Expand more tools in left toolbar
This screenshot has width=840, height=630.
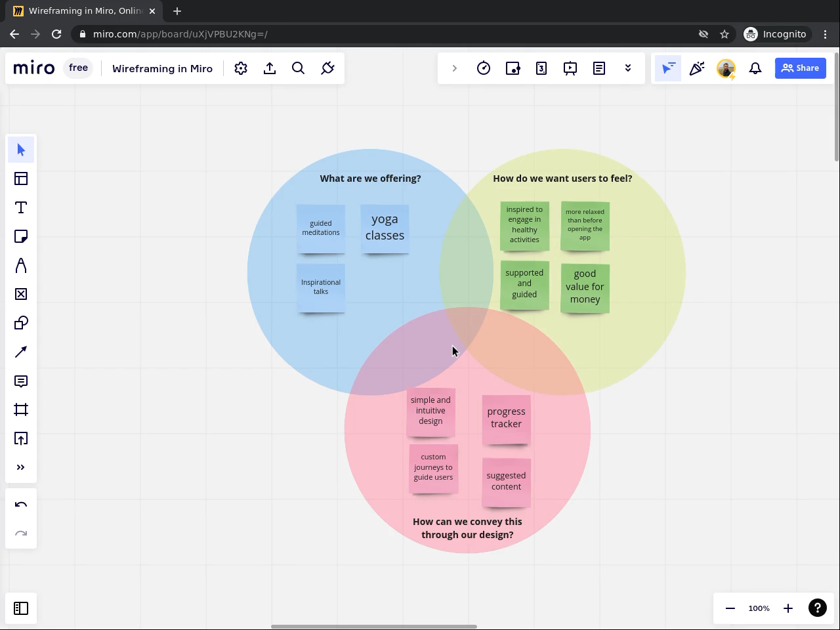point(21,467)
